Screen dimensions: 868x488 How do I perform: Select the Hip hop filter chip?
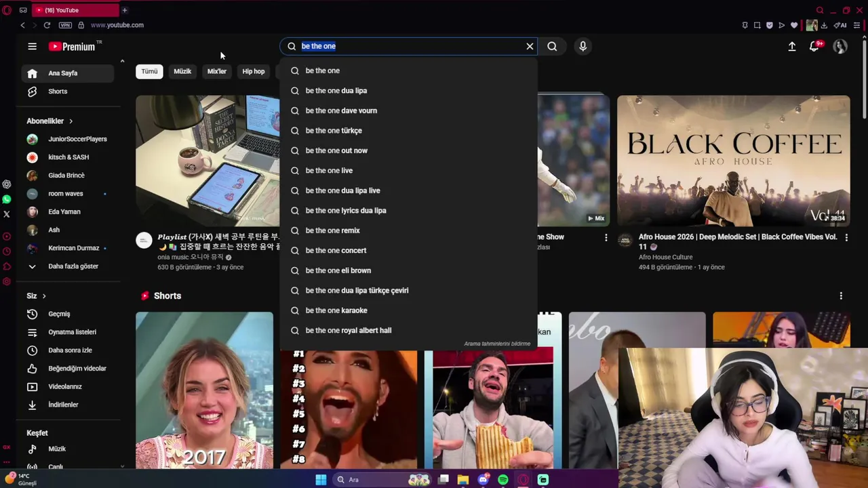coord(254,71)
